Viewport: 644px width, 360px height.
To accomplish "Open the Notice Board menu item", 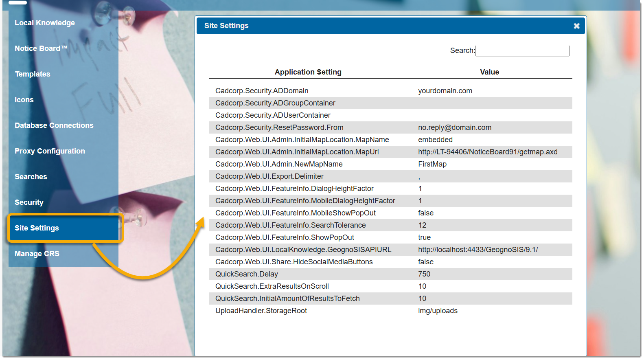I will [x=41, y=48].
